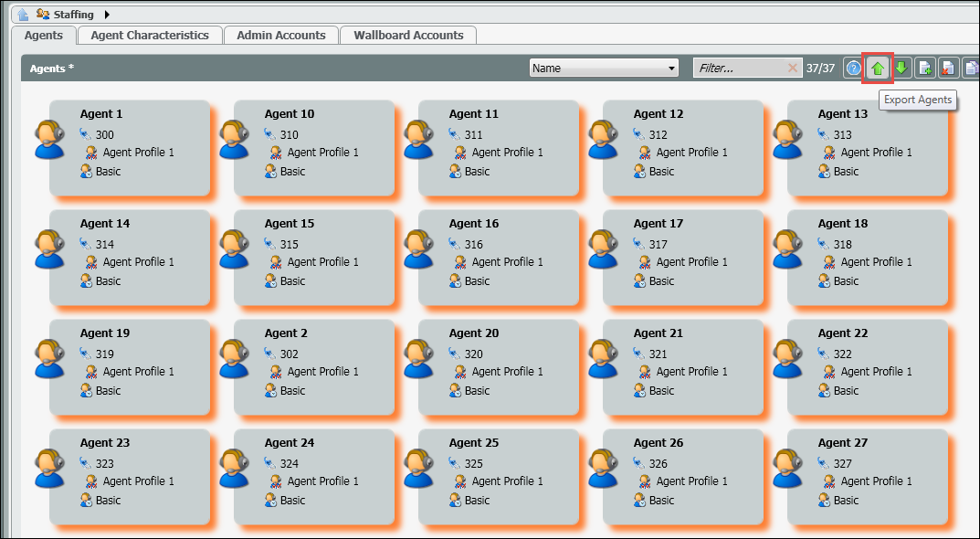Switch to the Agent Characteristics tab
This screenshot has width=980, height=539.
(149, 36)
